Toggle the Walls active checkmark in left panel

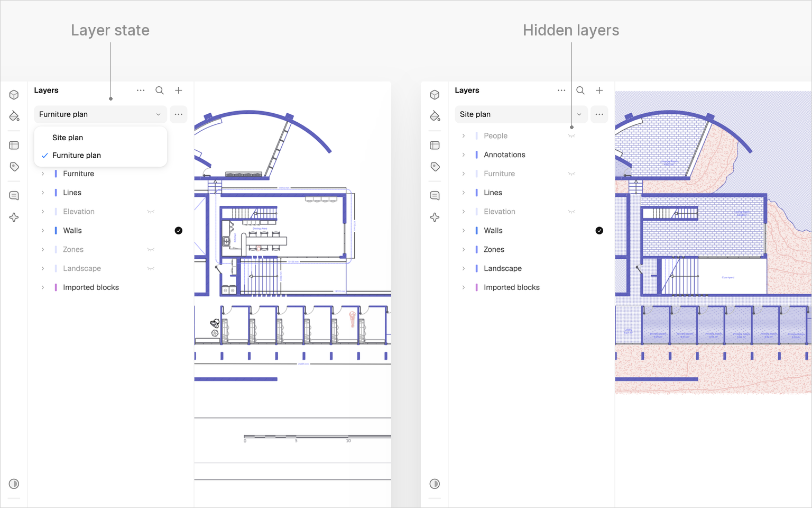click(179, 231)
